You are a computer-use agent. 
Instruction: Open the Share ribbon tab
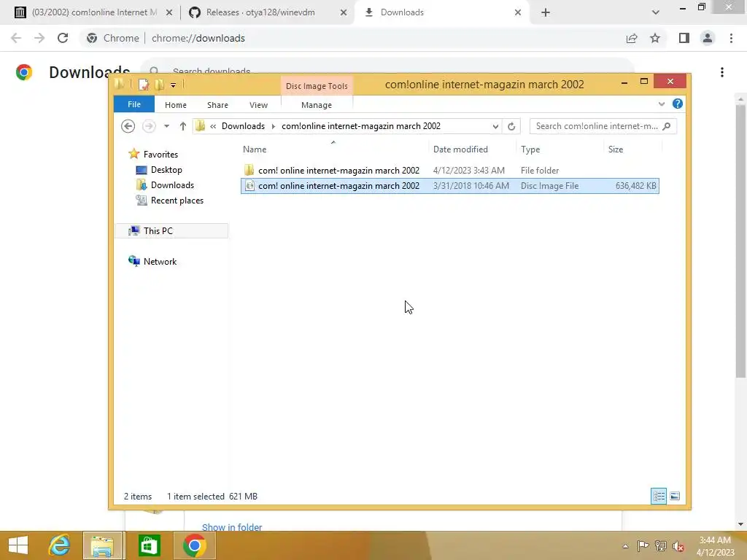tap(217, 105)
